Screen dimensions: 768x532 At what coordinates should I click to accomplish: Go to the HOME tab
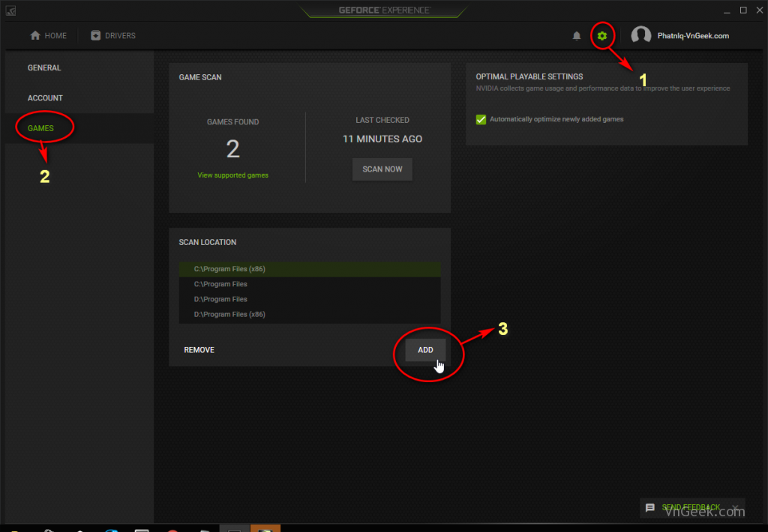click(48, 36)
